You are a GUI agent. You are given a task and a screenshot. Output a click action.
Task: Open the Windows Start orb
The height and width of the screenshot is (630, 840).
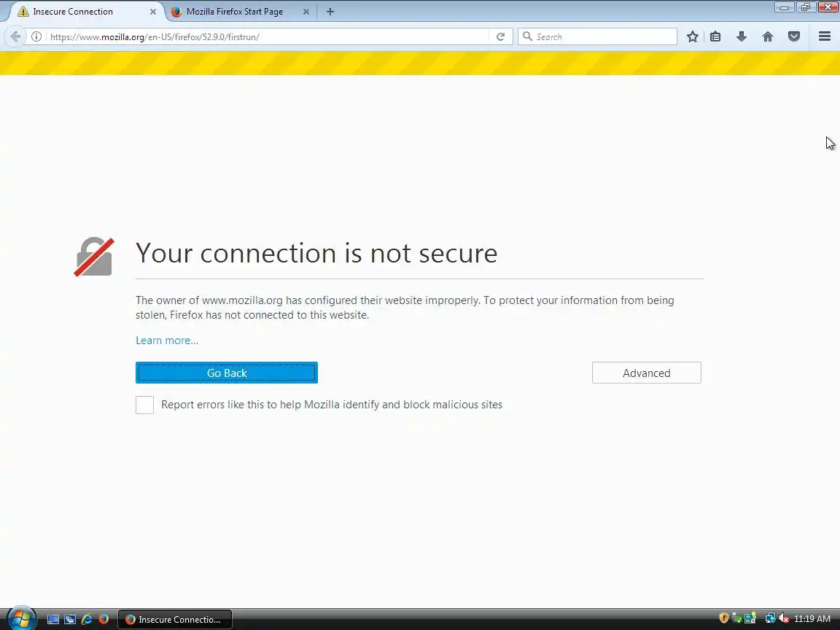tap(21, 619)
